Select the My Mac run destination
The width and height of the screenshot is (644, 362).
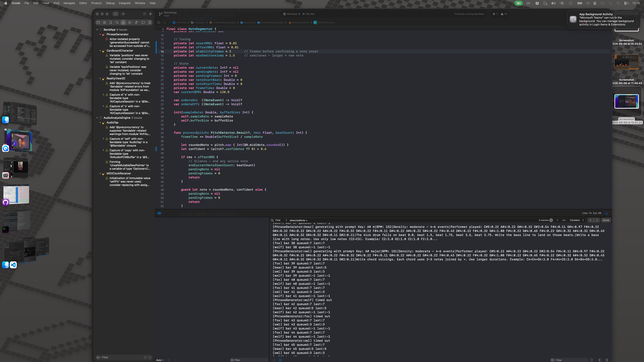point(309,14)
